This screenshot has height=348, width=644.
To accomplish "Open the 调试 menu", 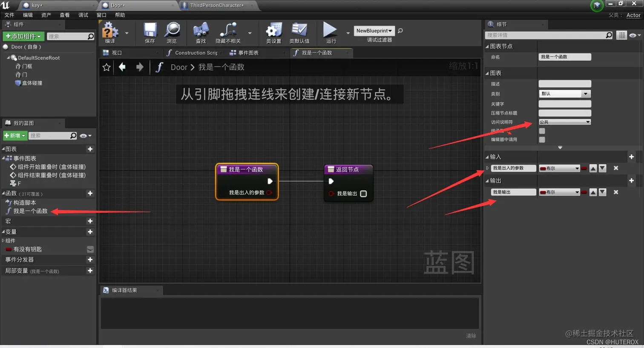I will point(83,15).
